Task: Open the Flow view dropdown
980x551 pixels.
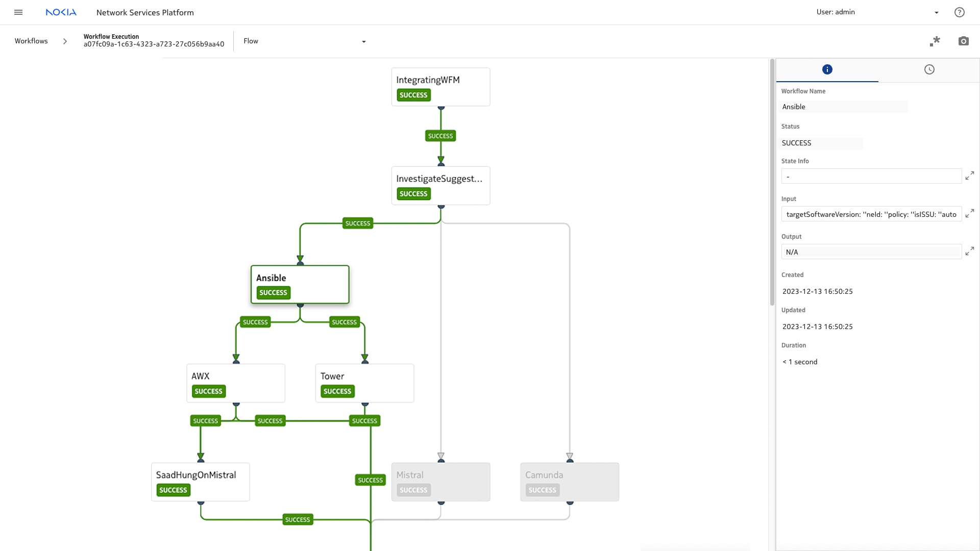Action: click(305, 41)
